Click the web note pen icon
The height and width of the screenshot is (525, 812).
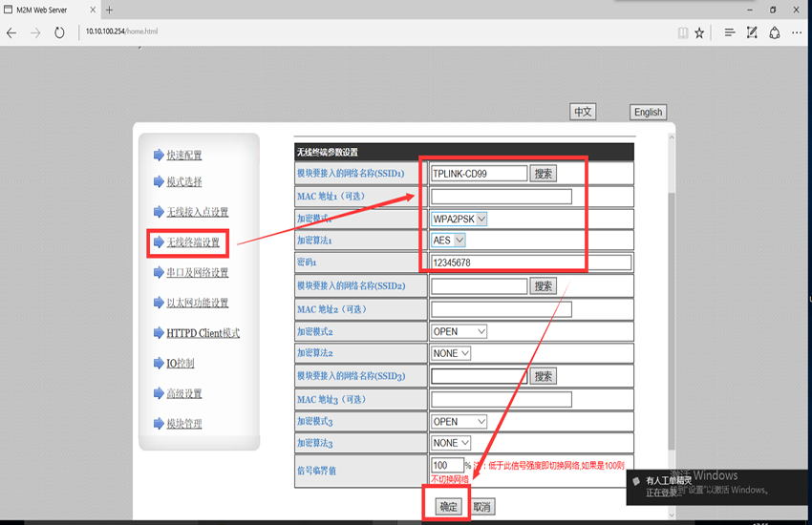click(x=752, y=32)
